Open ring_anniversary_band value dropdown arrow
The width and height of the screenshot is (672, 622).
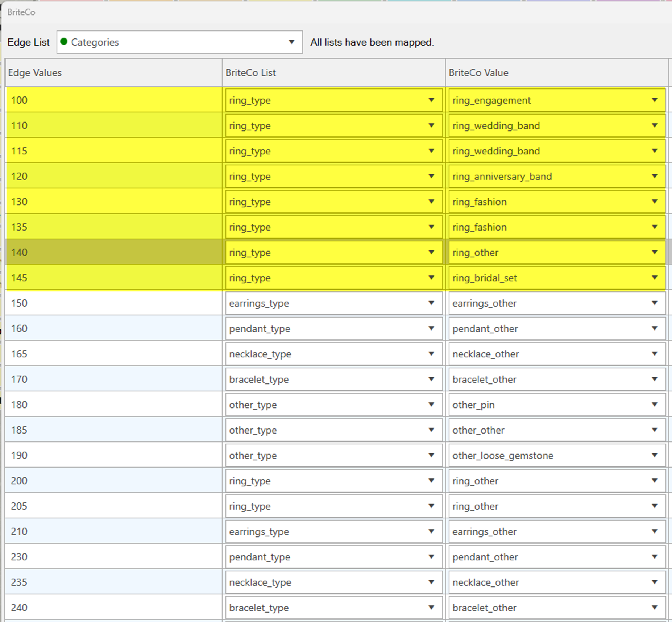tap(654, 176)
